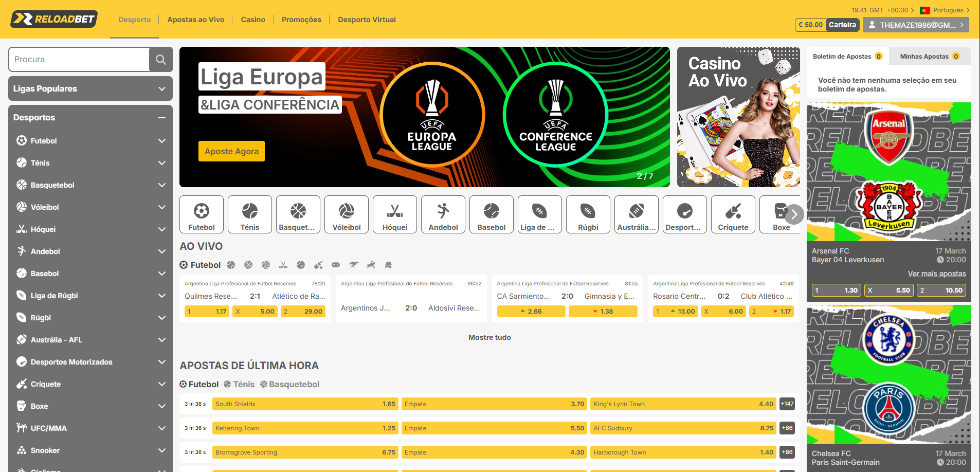The width and height of the screenshot is (980, 472).
Task: Choose the Críquete sport tile
Action: pos(733,214)
